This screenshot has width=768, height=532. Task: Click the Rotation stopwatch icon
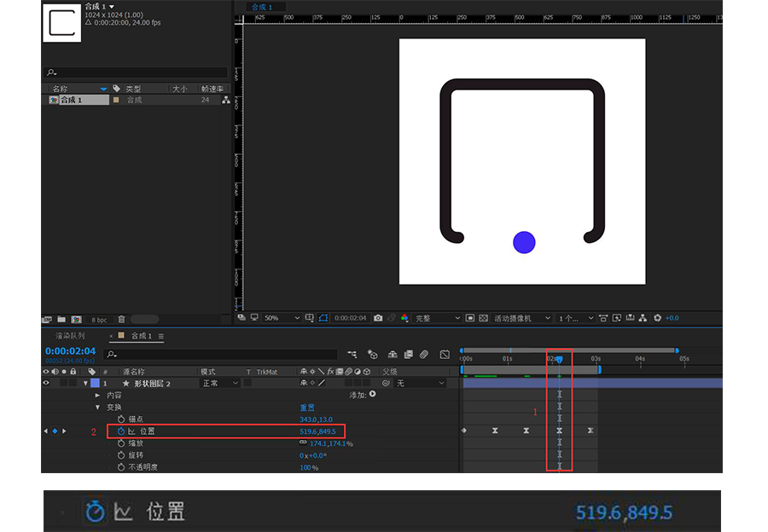click(121, 455)
